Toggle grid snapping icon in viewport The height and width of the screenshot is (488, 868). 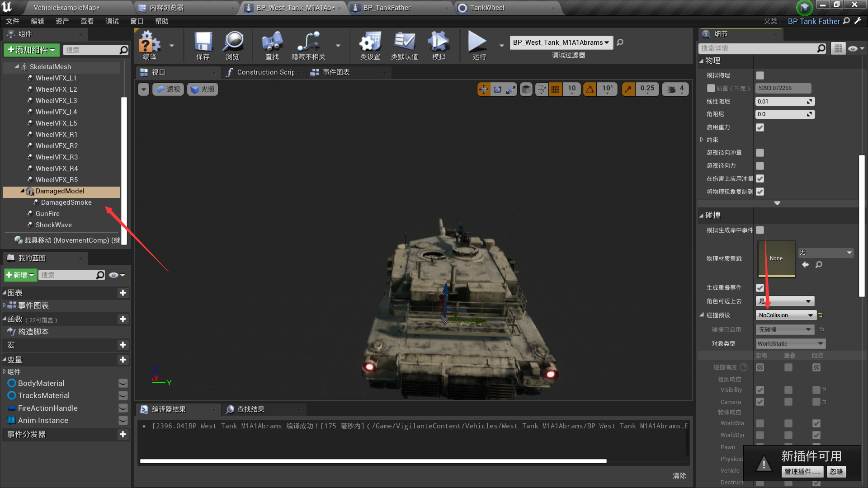(x=555, y=89)
